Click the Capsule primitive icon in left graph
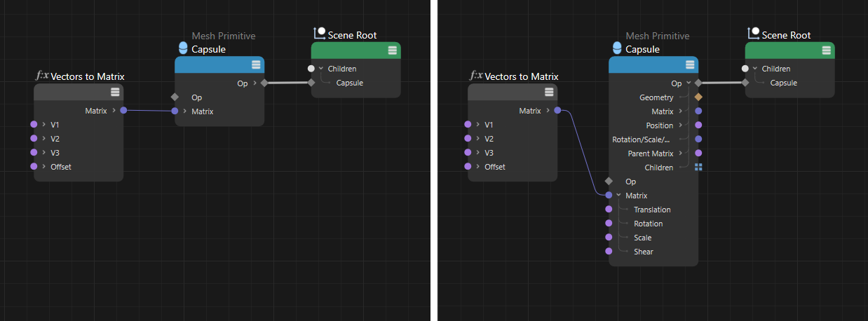 183,49
